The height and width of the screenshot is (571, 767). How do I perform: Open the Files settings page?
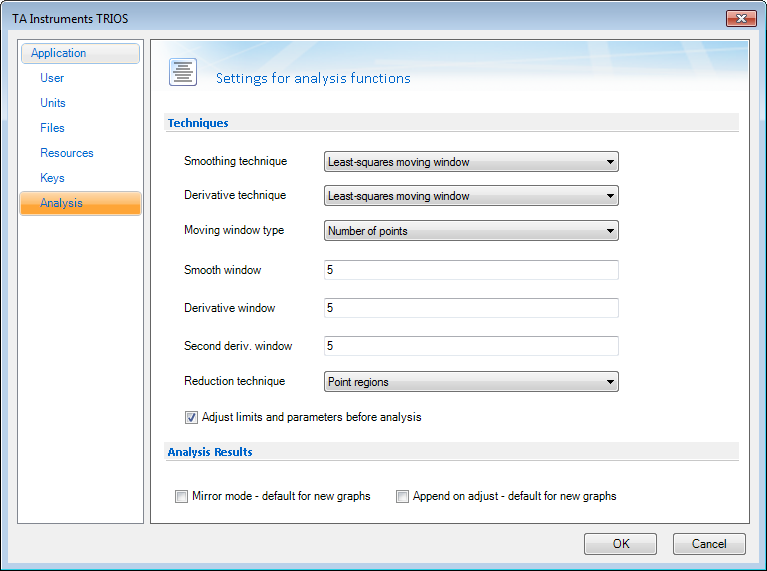[x=52, y=128]
